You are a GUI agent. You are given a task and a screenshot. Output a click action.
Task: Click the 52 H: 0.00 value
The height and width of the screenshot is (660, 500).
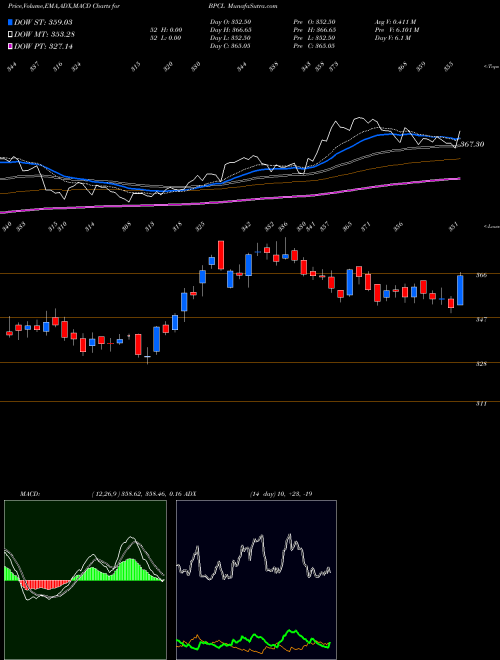(165, 30)
